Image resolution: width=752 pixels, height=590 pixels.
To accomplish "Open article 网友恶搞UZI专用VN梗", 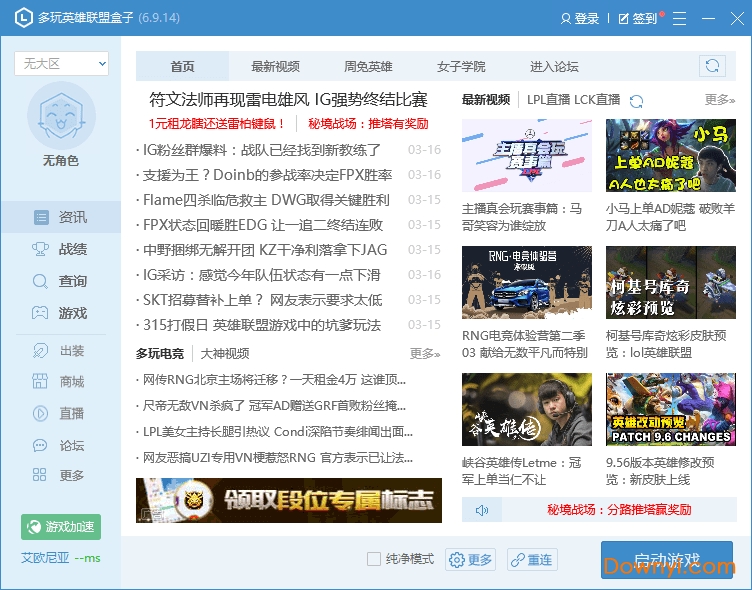I will 278,458.
